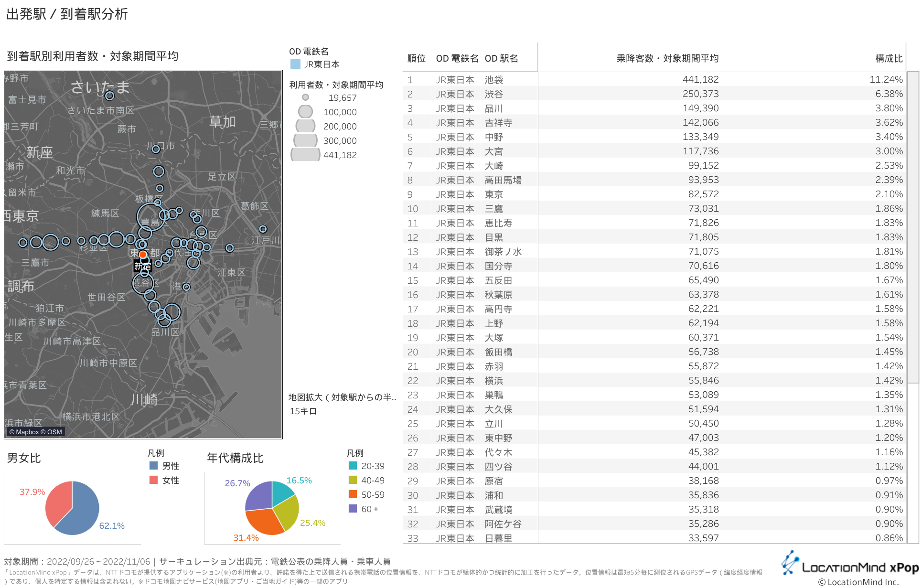The image size is (922, 588).
Task: Click the 順位 column header
Action: [x=416, y=58]
